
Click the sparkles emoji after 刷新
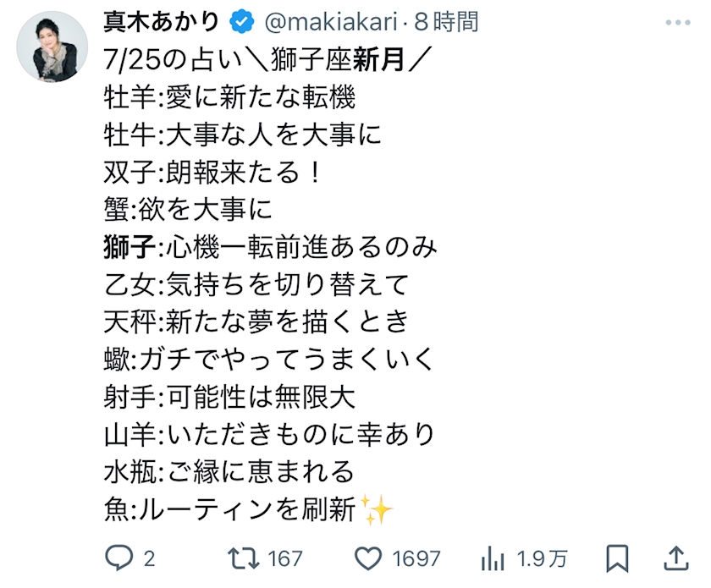click(376, 509)
